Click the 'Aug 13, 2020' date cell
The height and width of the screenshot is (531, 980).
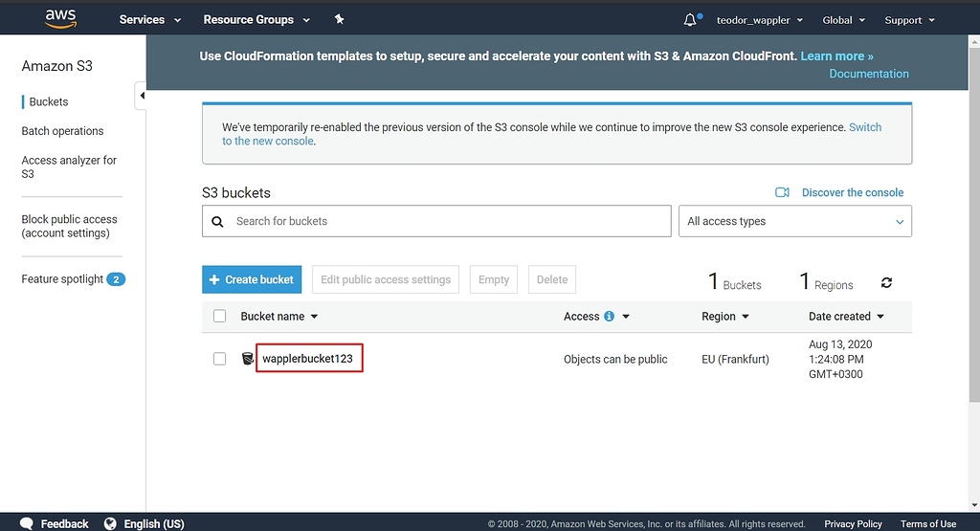tap(840, 359)
